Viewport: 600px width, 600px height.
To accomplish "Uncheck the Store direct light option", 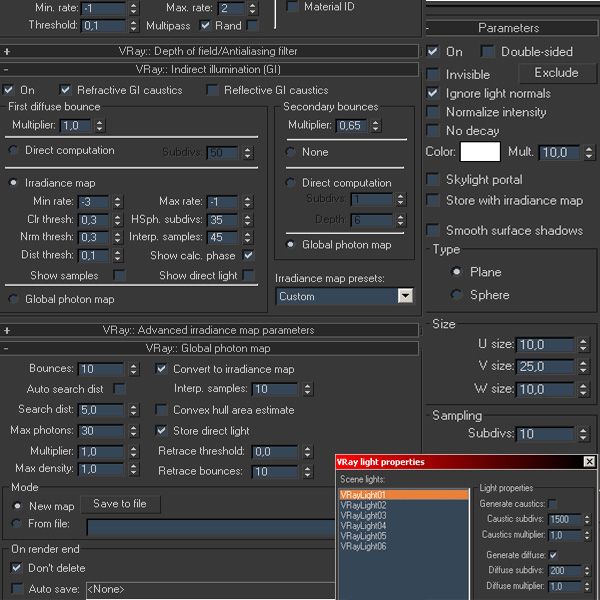I will pos(161,430).
